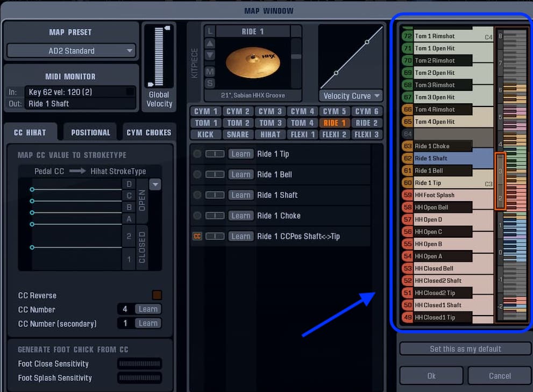Click Learn next to CC Number (secondary)
The image size is (533, 392).
tap(148, 323)
